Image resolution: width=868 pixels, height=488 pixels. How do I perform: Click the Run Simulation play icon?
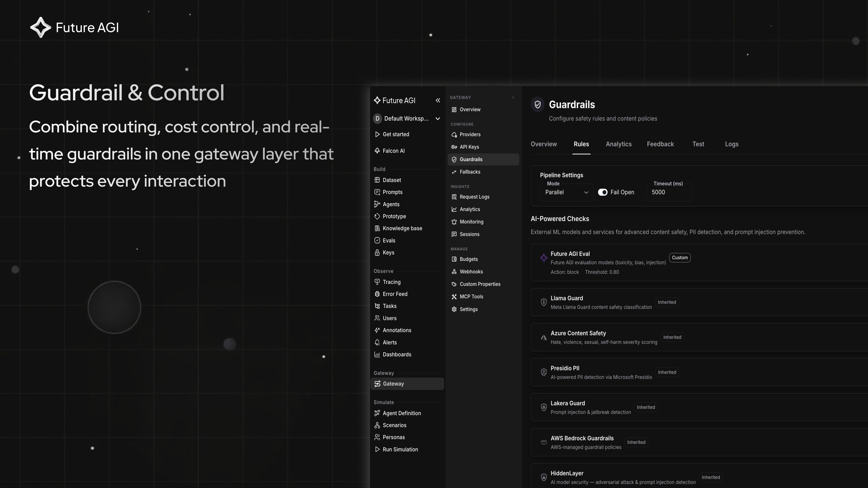377,450
